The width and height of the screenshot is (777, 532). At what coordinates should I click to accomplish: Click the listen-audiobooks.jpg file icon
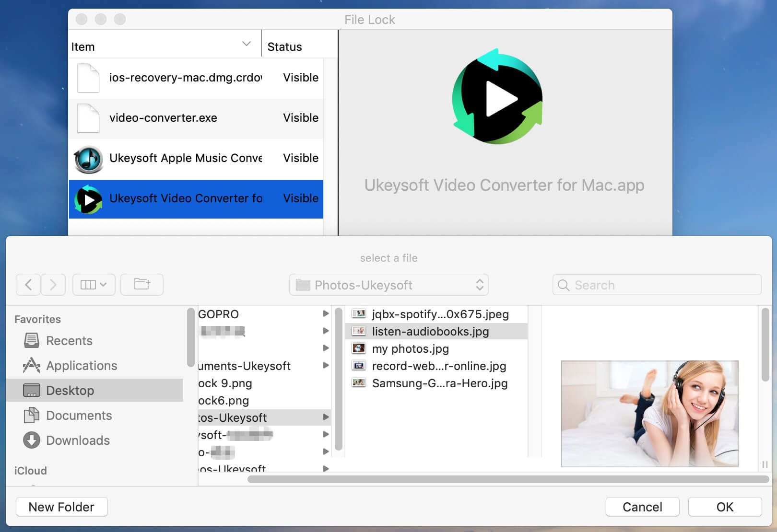[x=359, y=331]
